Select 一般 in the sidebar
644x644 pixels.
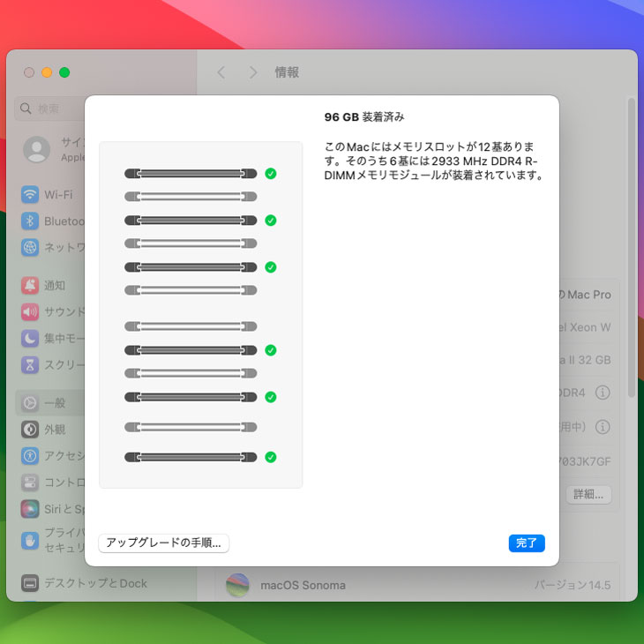pyautogui.click(x=53, y=403)
